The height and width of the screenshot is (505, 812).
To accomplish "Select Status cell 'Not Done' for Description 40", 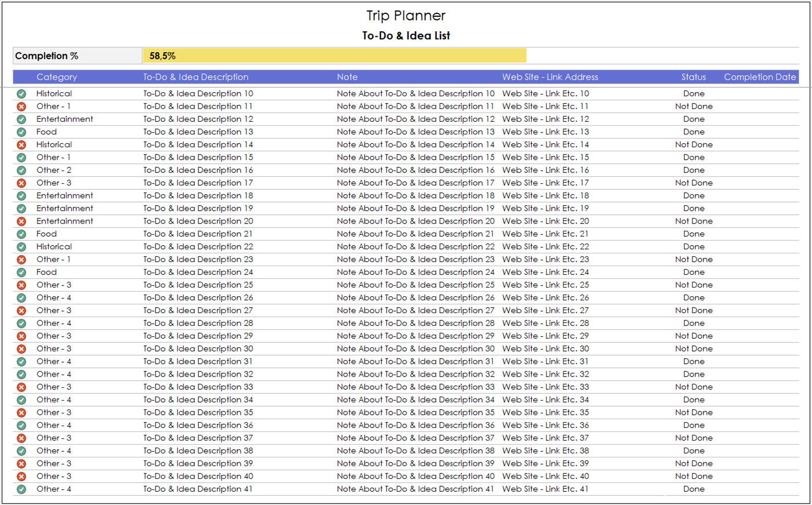I will (693, 476).
